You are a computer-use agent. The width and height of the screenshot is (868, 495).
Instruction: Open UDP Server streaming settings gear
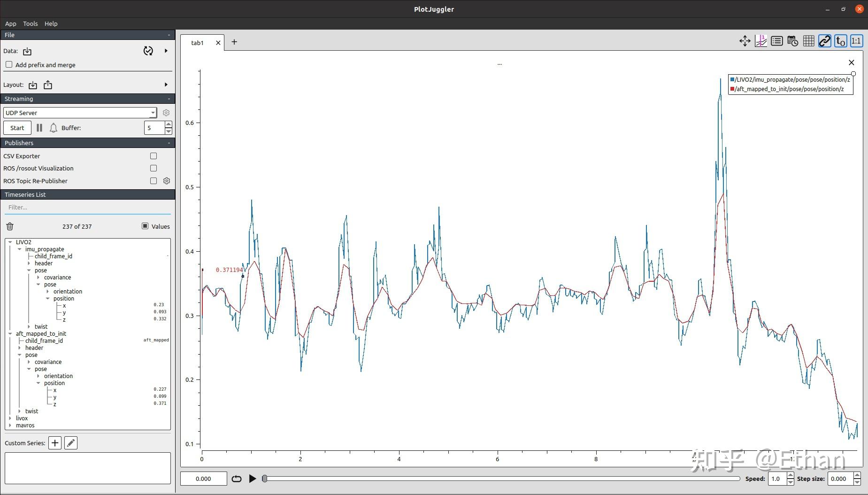tap(166, 113)
